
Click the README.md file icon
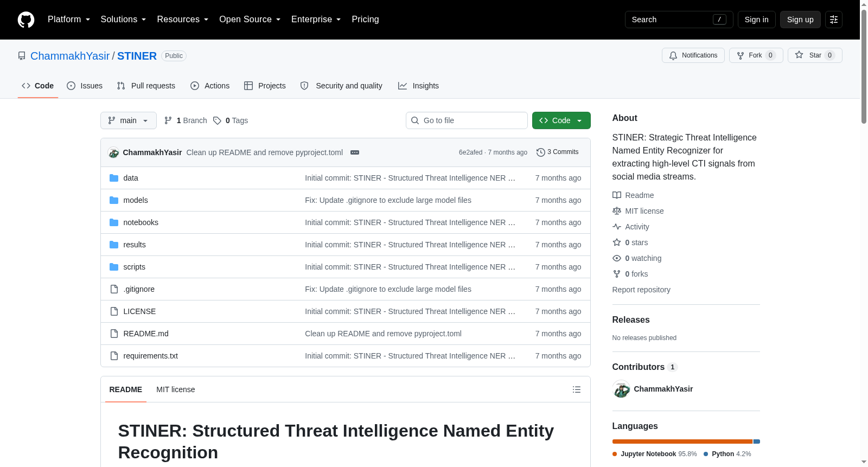[x=114, y=334]
